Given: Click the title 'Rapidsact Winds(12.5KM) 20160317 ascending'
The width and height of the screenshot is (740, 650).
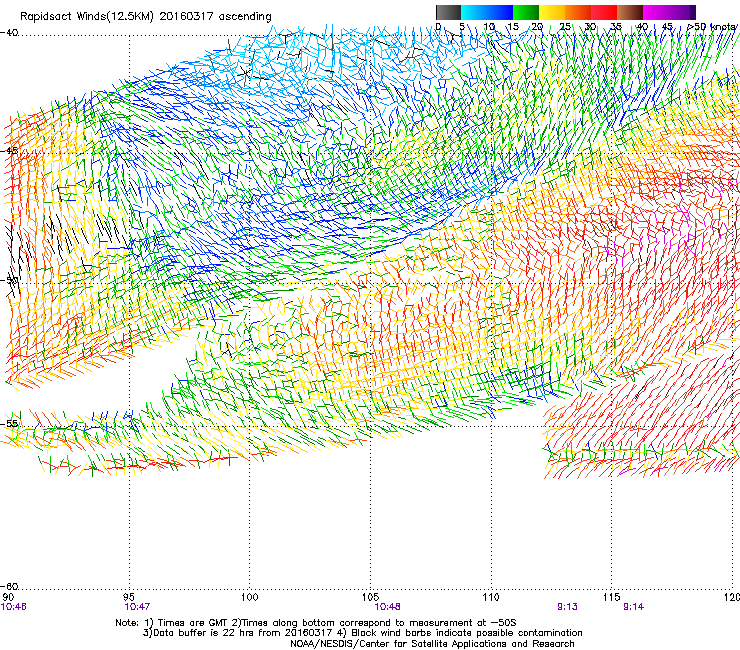Looking at the screenshot, I should pos(146,17).
